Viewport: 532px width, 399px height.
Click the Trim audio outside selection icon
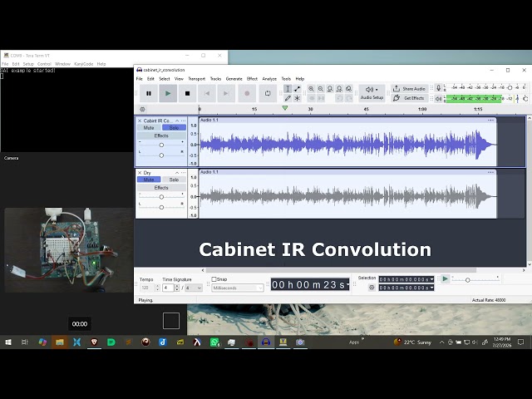(x=311, y=98)
